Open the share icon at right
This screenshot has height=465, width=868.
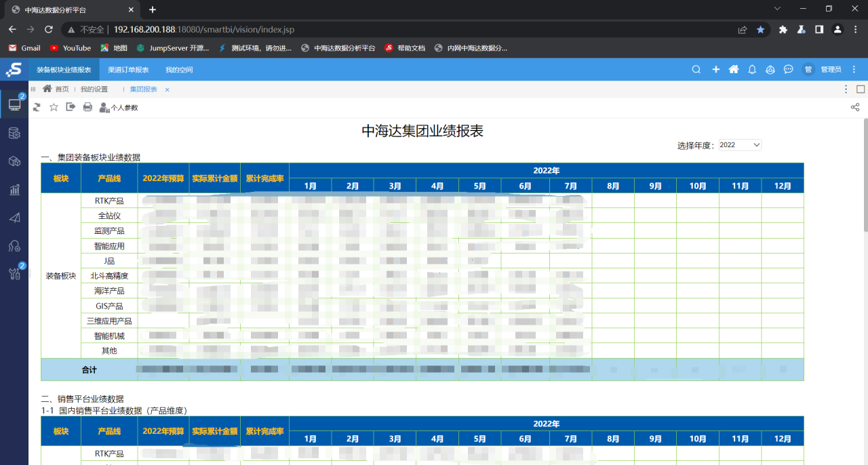coord(855,107)
